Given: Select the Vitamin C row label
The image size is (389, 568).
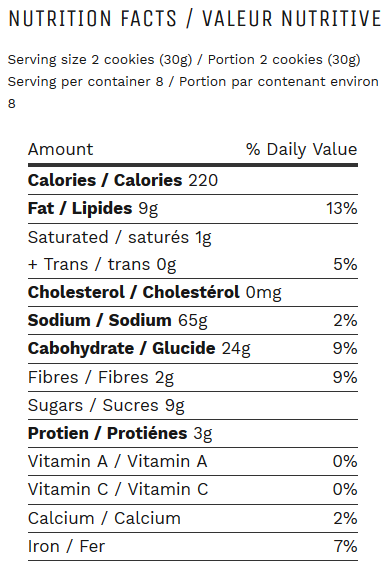Looking at the screenshot, I should tap(118, 490).
